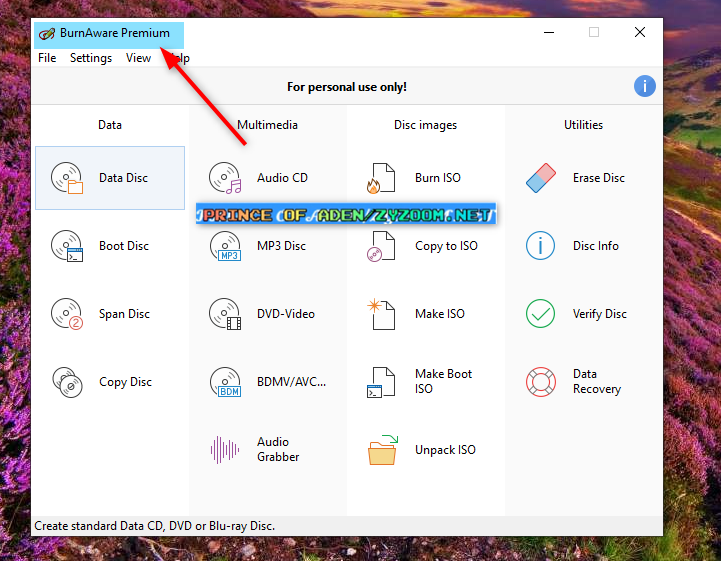Open the Data Disc tool icon
The width and height of the screenshot is (721, 561).
(67, 178)
